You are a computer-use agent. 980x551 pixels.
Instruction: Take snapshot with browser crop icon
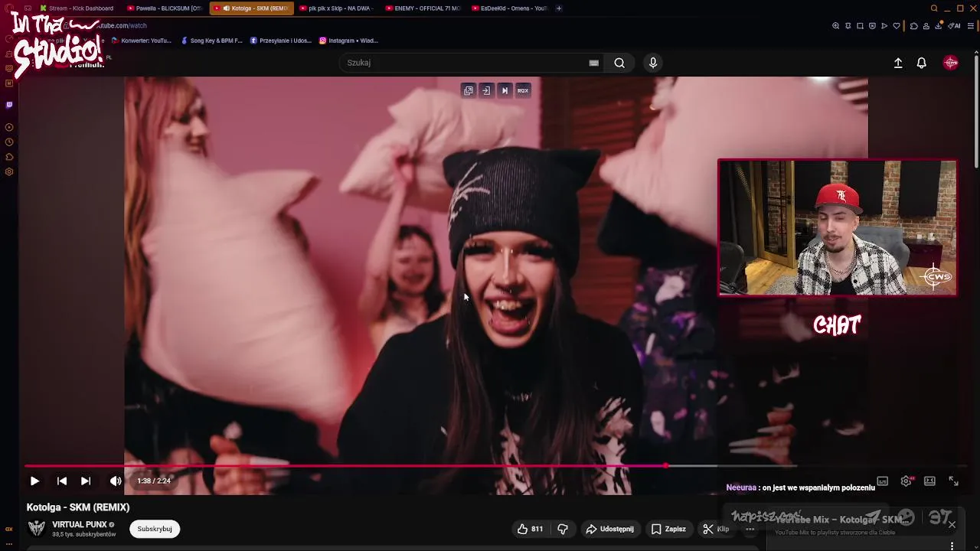[x=860, y=26]
